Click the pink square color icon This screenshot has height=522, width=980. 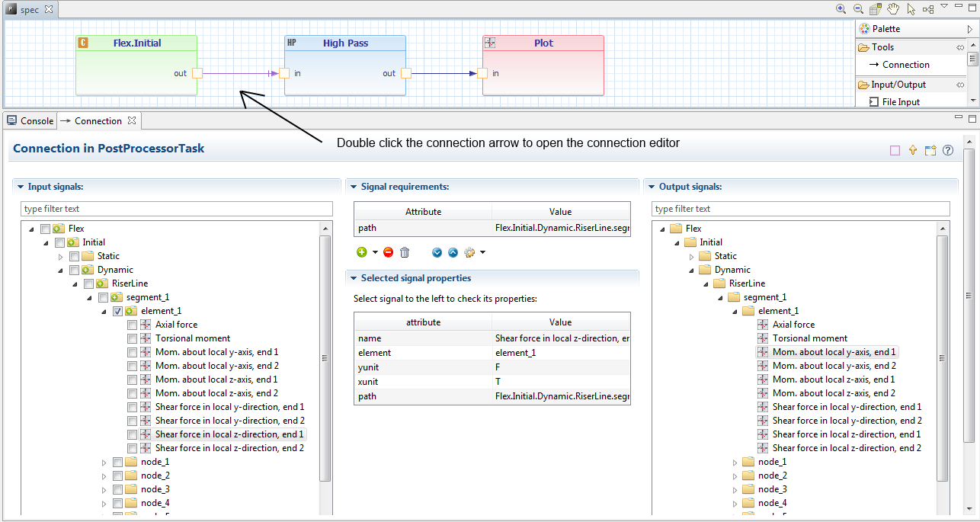click(x=895, y=150)
